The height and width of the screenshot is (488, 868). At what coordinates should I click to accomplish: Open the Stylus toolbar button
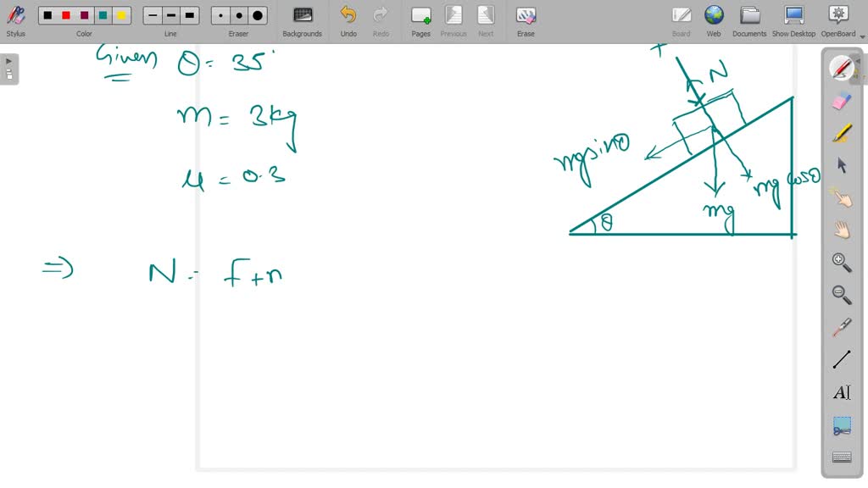click(x=15, y=21)
